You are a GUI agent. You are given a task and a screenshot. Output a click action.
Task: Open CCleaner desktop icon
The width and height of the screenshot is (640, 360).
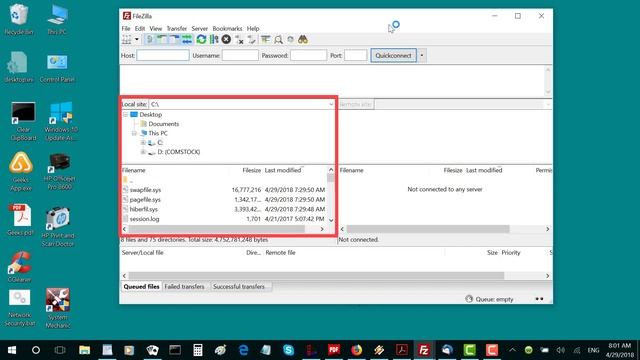pyautogui.click(x=19, y=267)
